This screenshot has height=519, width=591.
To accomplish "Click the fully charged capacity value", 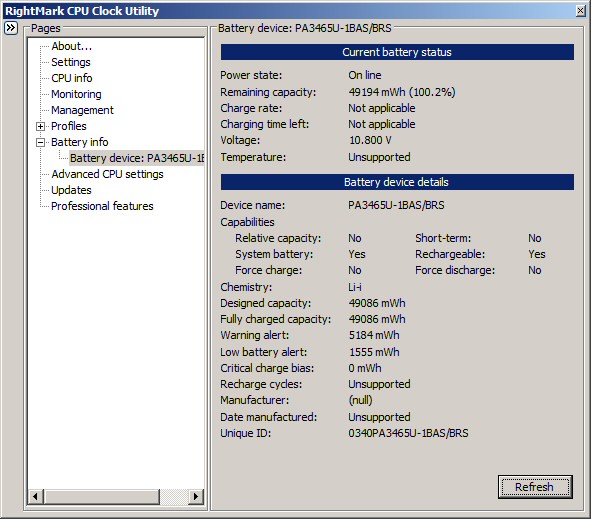I will (377, 319).
